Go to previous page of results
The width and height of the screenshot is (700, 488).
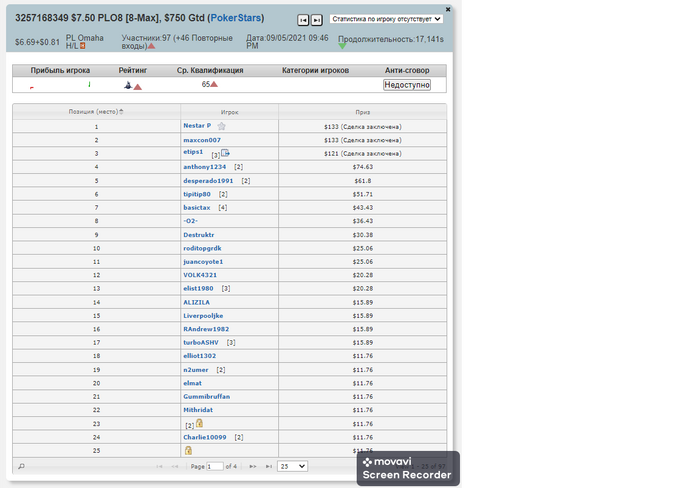pos(175,466)
